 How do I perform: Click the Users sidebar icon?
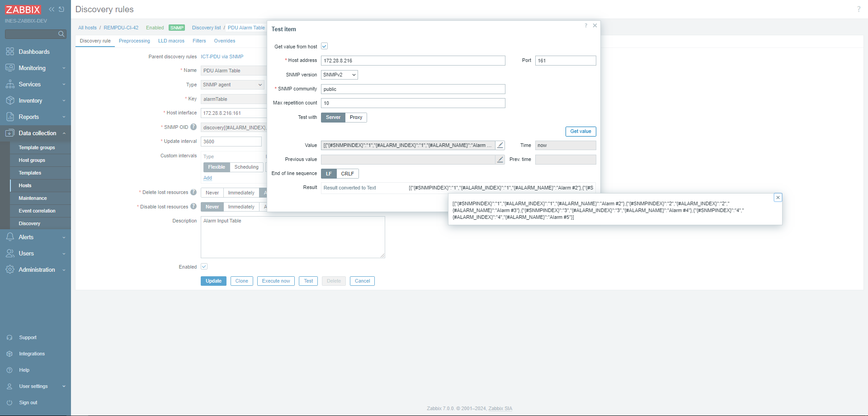tap(10, 253)
